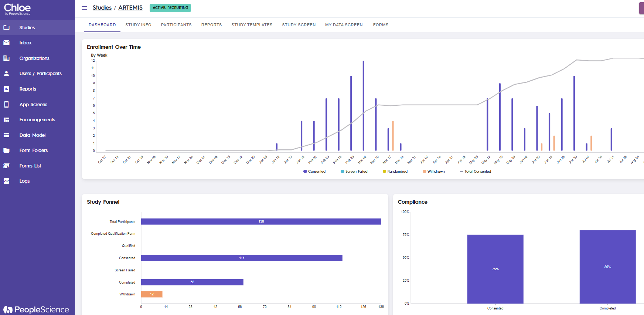The width and height of the screenshot is (644, 315).
Task: Click the Logs icon in sidebar
Action: (6, 181)
